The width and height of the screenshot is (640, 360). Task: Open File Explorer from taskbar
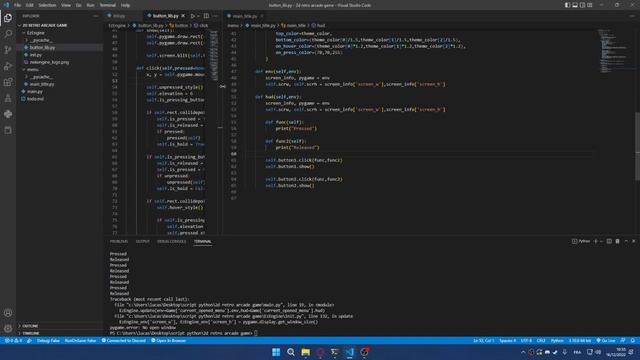coord(305,352)
